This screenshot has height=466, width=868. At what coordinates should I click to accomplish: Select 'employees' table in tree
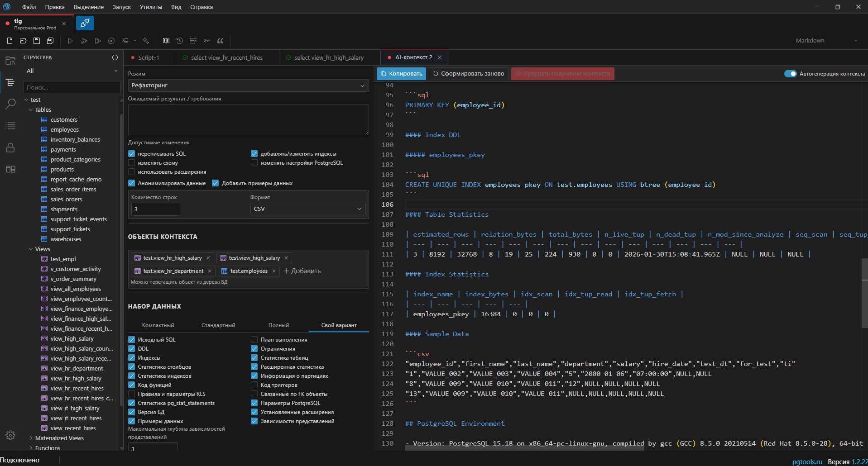(64, 130)
